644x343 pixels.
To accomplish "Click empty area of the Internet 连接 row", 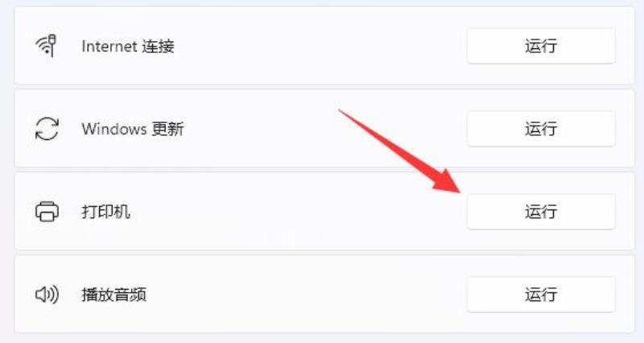I will click(320, 46).
